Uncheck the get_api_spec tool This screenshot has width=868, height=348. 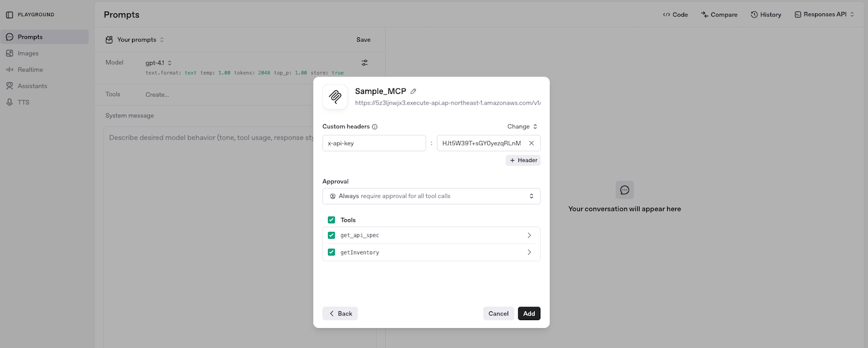[332, 235]
